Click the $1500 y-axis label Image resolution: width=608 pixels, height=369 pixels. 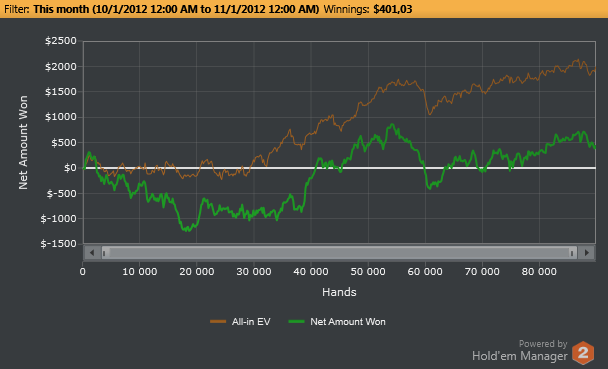tap(61, 92)
